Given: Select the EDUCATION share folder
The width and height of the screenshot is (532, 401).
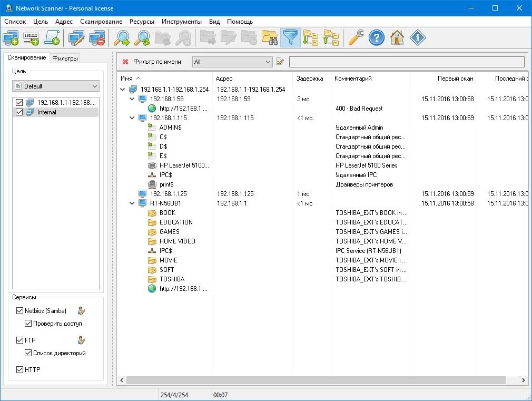Looking at the screenshot, I should [176, 222].
